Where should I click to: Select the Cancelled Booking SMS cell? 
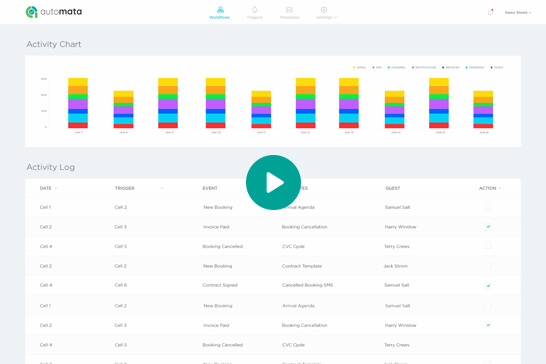307,285
